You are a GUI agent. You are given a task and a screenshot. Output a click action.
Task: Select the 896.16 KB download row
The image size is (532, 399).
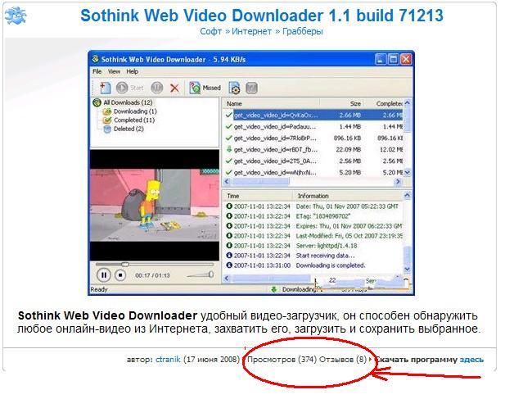[313, 138]
